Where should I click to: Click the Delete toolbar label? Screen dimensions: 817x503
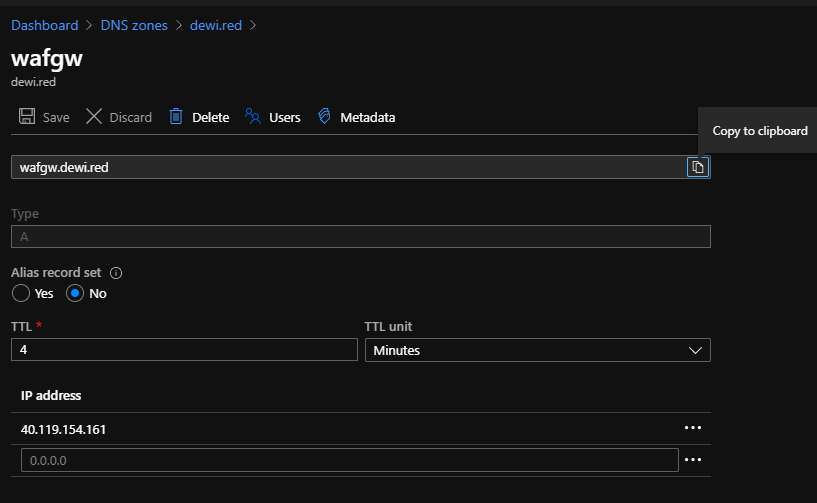click(210, 117)
